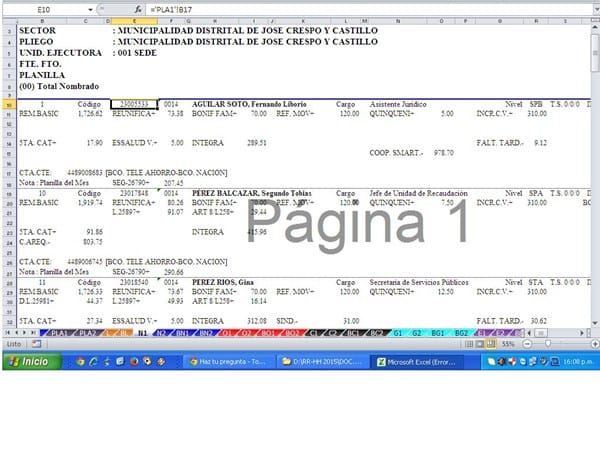The image size is (600, 450).
Task: Click horizontal scrollbar left arrow
Action: click(x=530, y=333)
